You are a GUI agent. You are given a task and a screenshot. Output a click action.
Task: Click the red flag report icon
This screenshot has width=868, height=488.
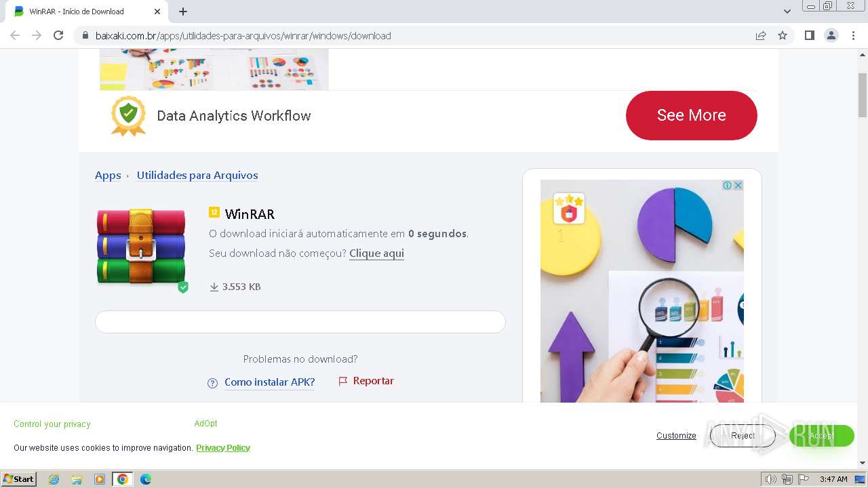343,382
